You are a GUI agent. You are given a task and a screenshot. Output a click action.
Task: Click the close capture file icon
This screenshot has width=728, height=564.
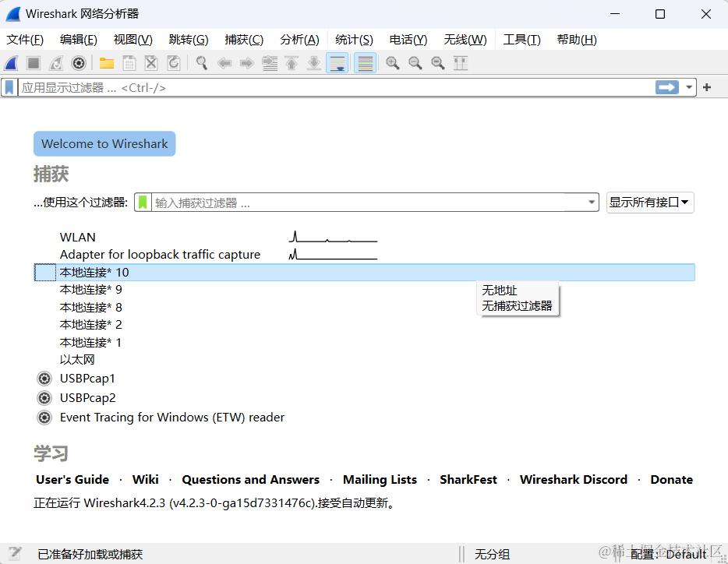click(151, 63)
